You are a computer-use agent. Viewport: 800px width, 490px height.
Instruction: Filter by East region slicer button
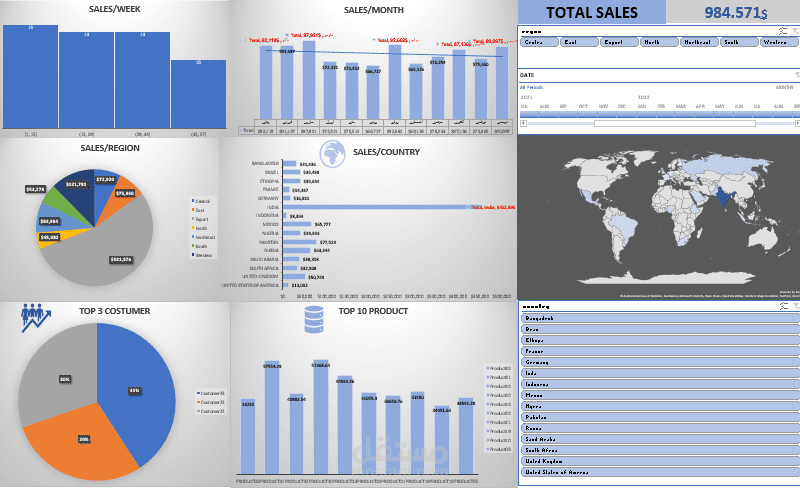click(x=579, y=42)
